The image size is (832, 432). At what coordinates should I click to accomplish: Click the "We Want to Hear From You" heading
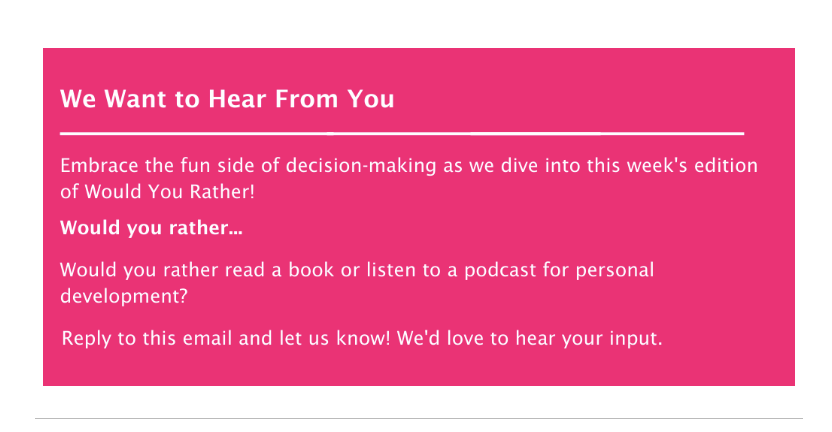pyautogui.click(x=227, y=99)
